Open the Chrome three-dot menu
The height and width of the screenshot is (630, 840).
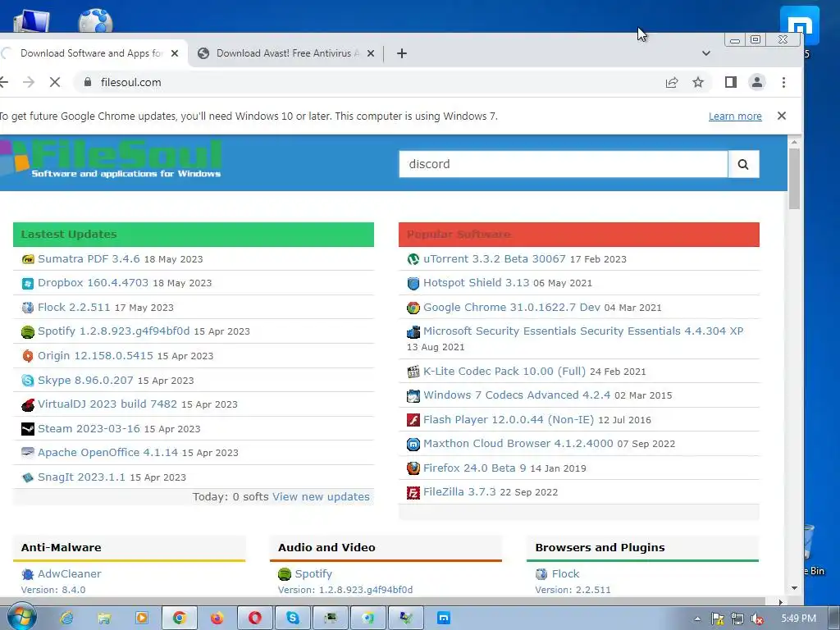783,82
